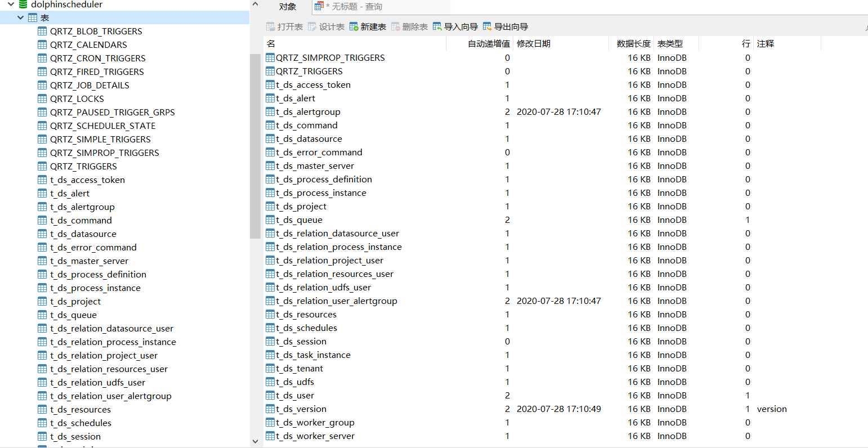This screenshot has height=448, width=868.
Task: Click t_ds_worker_server in object list
Action: coord(315,436)
